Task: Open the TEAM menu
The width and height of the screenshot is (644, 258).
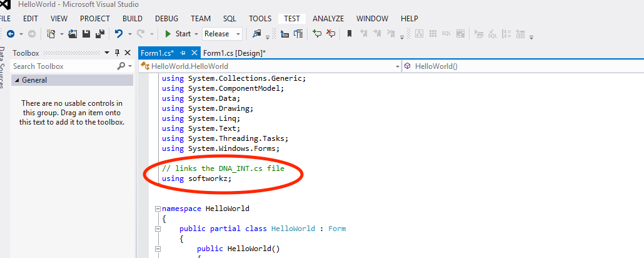Action: 201,19
